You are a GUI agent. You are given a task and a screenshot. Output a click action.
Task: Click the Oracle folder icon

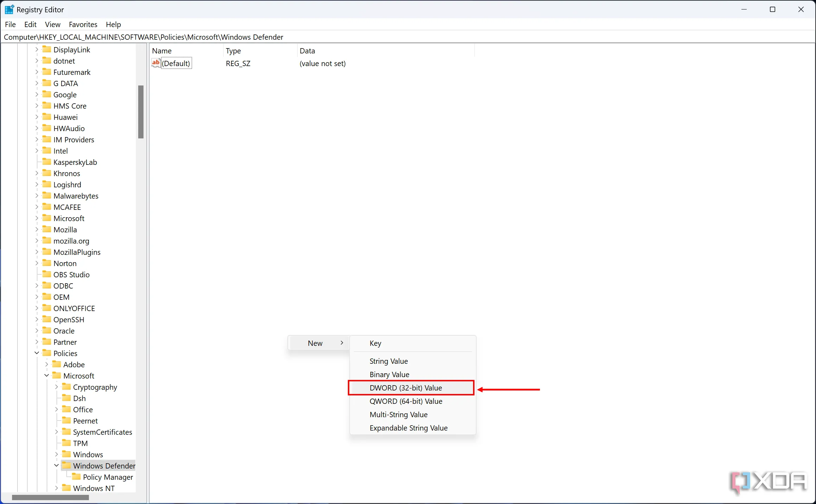(x=47, y=330)
